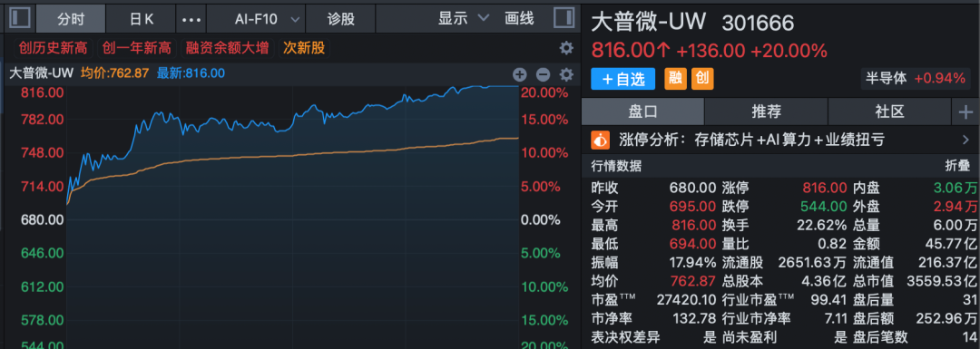Open the 显示 display dropdown
Image resolution: width=980 pixels, height=349 pixels.
pyautogui.click(x=463, y=19)
